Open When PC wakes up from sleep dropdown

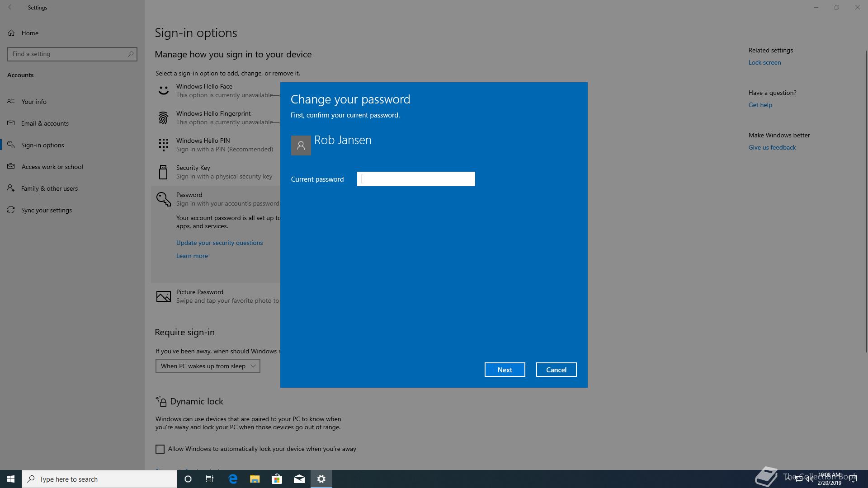click(208, 366)
